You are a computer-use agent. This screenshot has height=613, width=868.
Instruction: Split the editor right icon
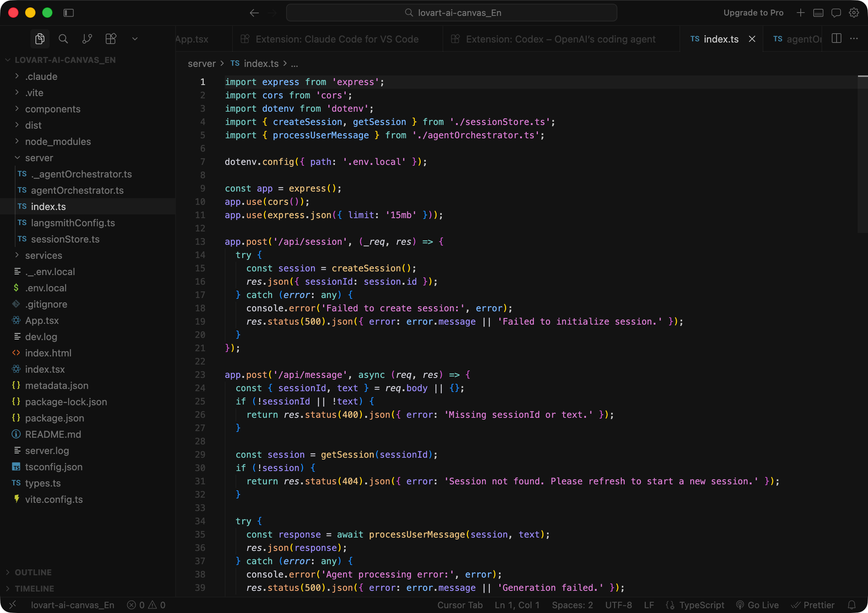tap(836, 38)
